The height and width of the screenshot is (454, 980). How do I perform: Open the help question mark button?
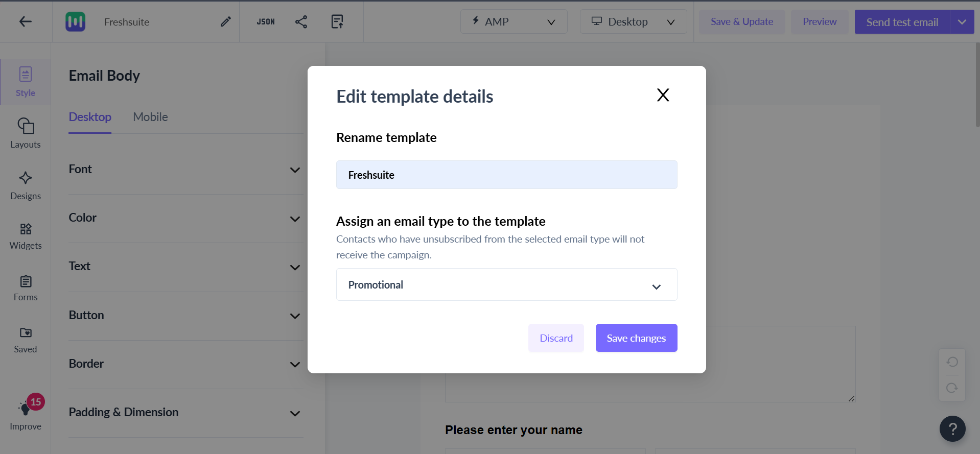coord(952,429)
